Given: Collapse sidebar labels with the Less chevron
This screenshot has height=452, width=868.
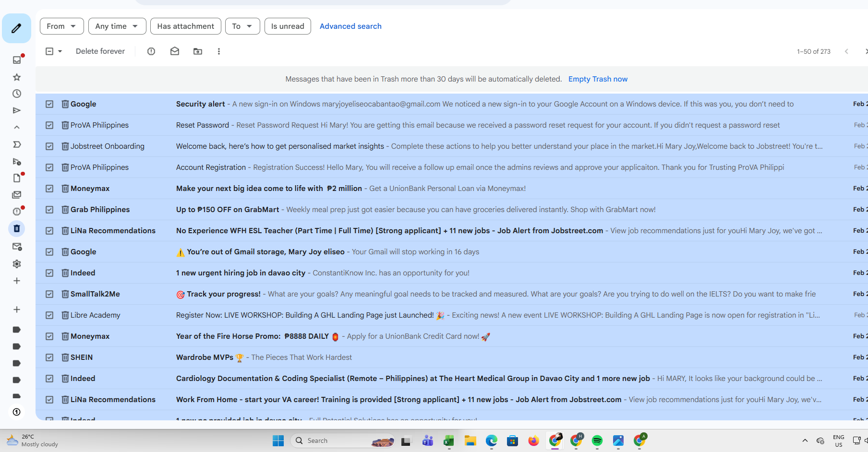Looking at the screenshot, I should pyautogui.click(x=17, y=128).
